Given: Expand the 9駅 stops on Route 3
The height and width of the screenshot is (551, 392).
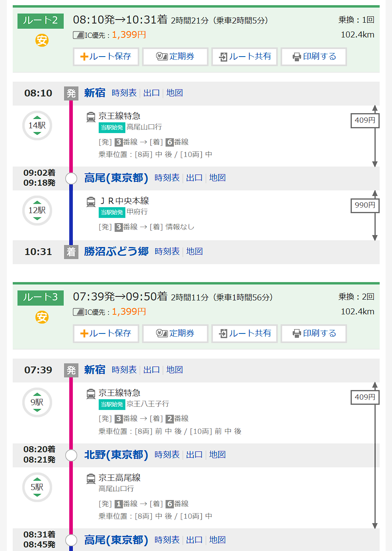Looking at the screenshot, I should [x=37, y=402].
